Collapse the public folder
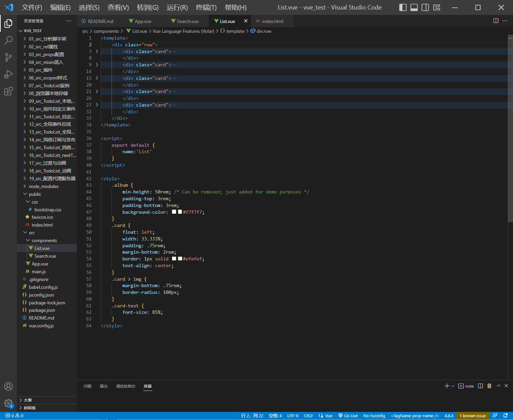Screen dimensions: 513x420 (x=47, y=194)
